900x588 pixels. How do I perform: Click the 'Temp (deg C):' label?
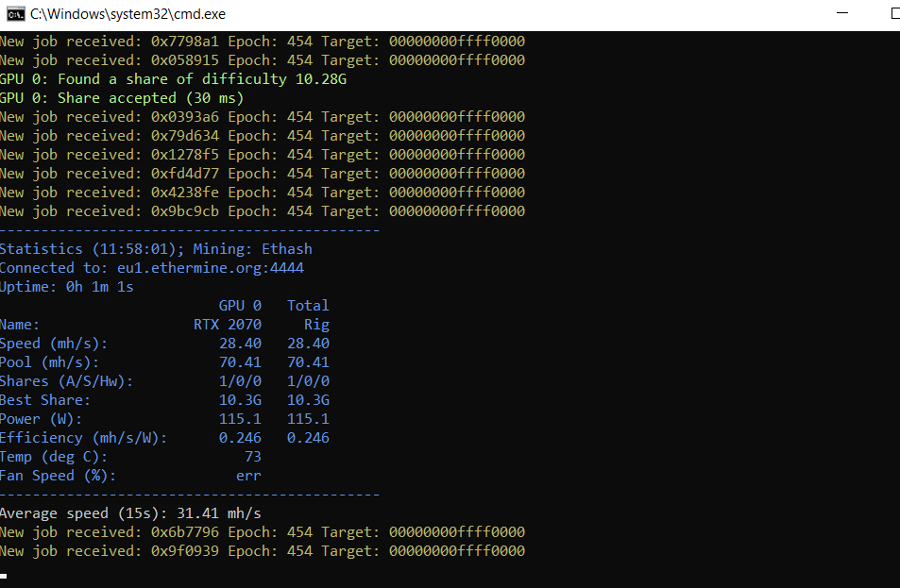tap(54, 457)
